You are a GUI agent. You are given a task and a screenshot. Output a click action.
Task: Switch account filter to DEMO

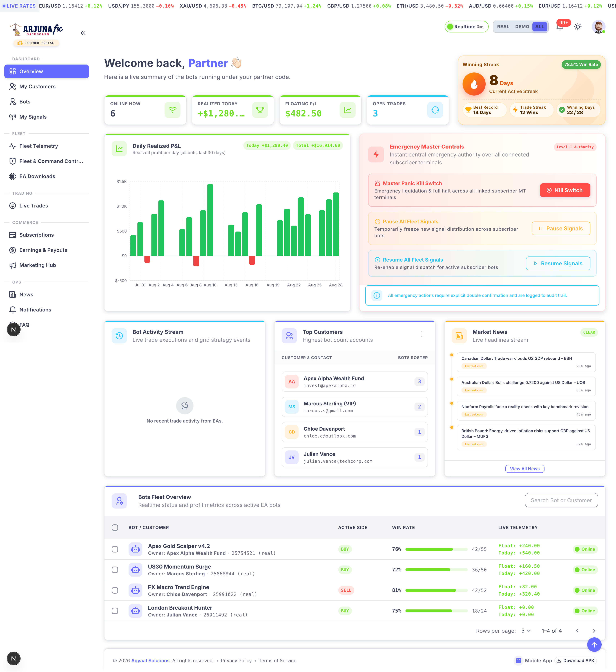(522, 27)
